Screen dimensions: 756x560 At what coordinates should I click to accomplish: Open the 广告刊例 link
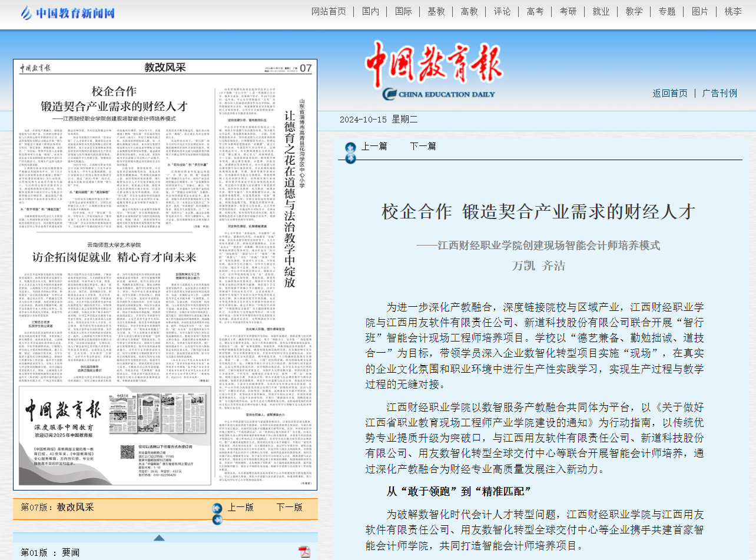[x=719, y=93]
